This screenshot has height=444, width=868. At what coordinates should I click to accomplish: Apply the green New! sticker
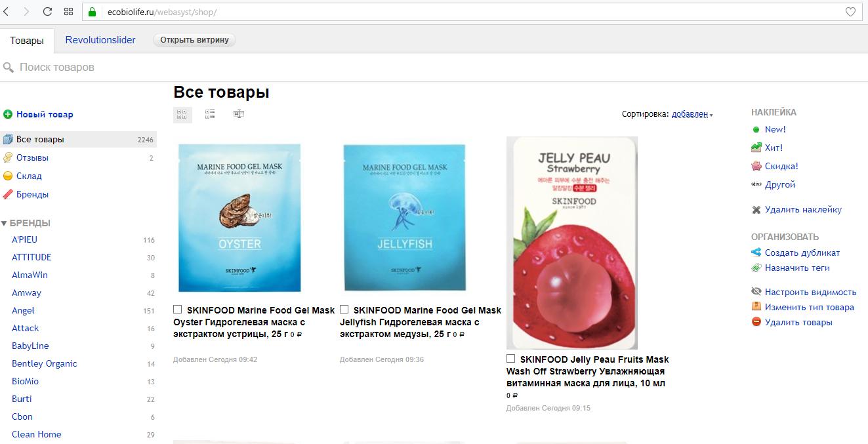point(775,129)
